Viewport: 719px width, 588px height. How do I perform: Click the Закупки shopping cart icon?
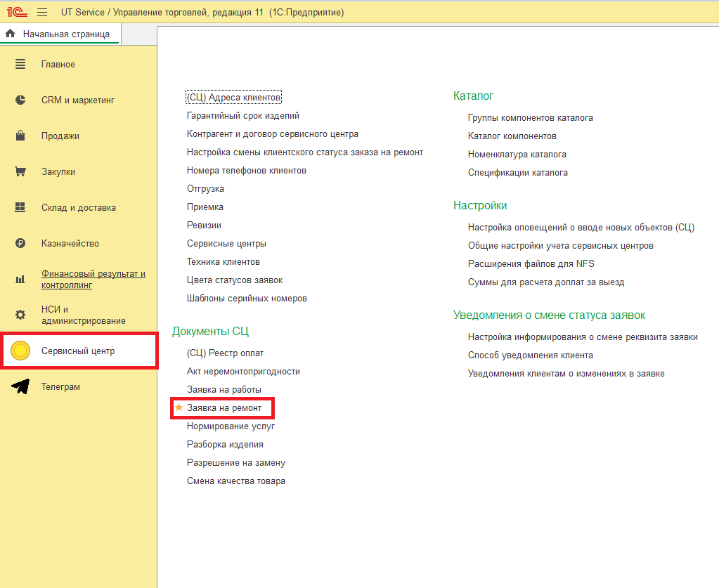[20, 172]
